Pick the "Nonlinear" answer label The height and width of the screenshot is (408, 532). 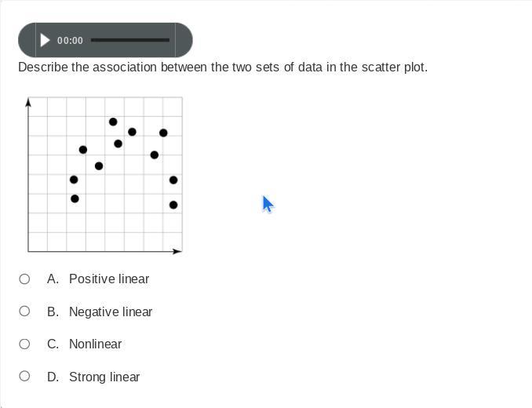[x=95, y=344]
